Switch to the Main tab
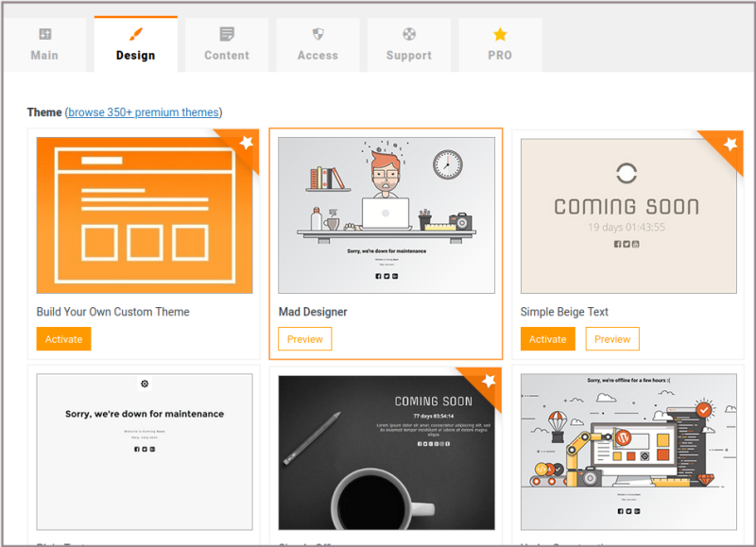 44,55
